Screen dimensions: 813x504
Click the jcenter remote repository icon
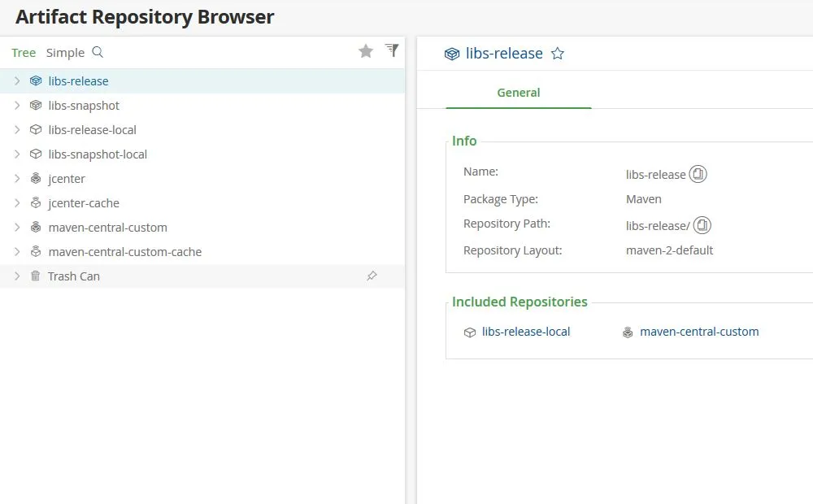coord(36,179)
